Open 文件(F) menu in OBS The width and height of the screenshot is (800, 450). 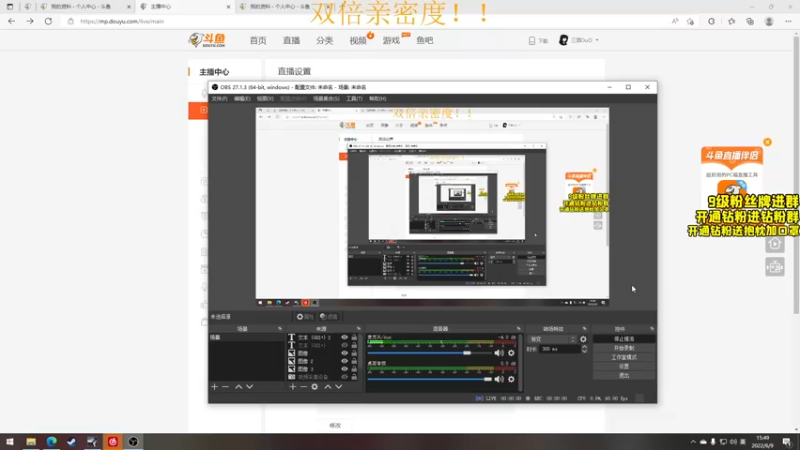click(x=219, y=98)
